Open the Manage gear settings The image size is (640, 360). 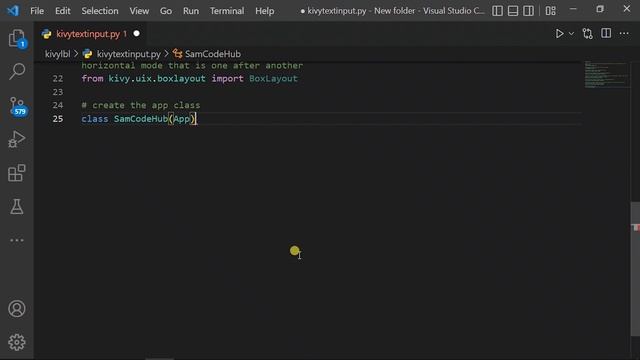click(17, 342)
